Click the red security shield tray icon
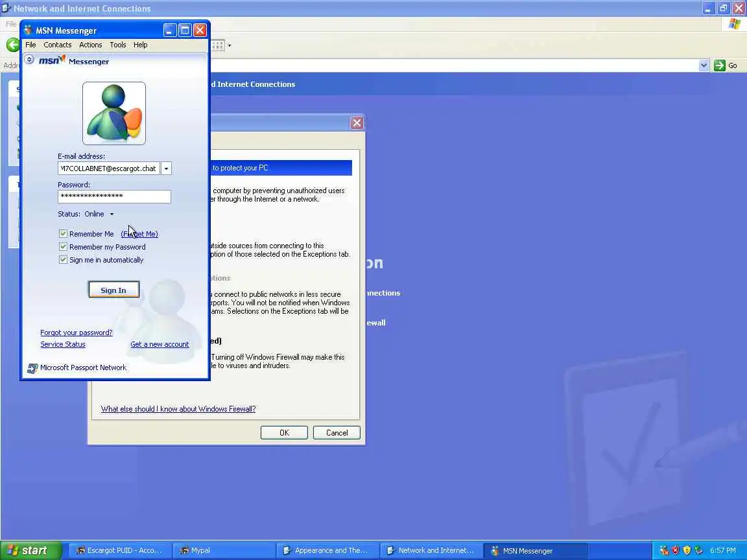The image size is (747, 560). (x=675, y=550)
